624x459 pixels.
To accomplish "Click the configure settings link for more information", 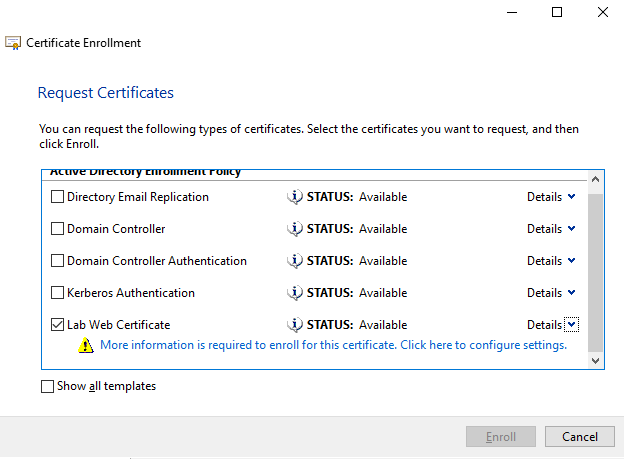I will 333,345.
